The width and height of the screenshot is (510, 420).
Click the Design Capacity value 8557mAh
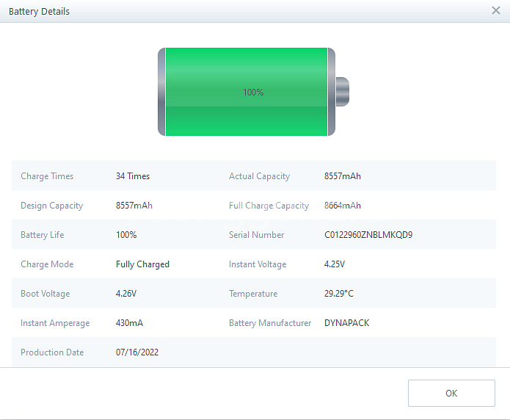click(x=134, y=206)
